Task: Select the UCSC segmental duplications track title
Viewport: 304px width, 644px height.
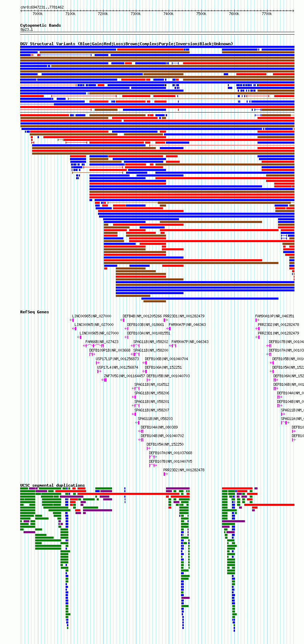Action: (53, 485)
